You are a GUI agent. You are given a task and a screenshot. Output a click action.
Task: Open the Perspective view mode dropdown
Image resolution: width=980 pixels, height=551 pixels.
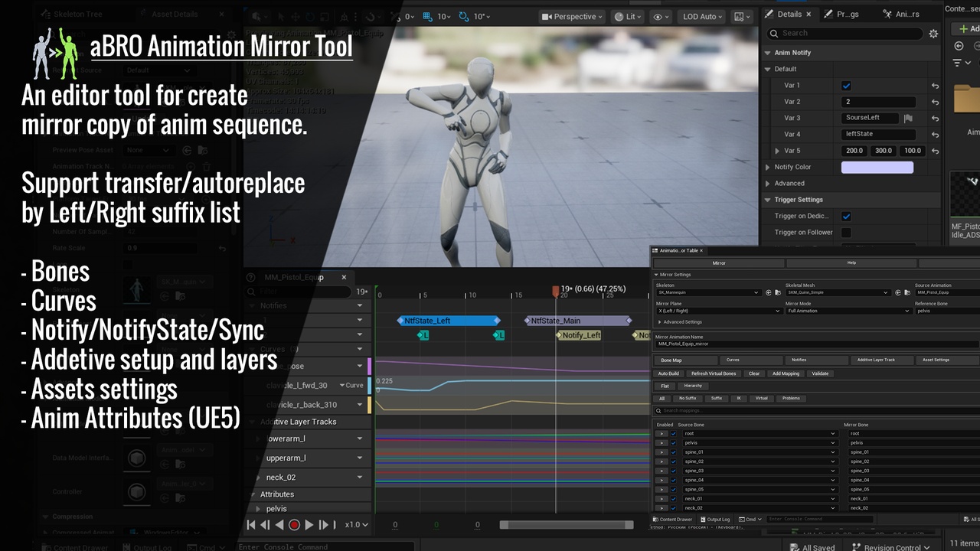pyautogui.click(x=571, y=17)
